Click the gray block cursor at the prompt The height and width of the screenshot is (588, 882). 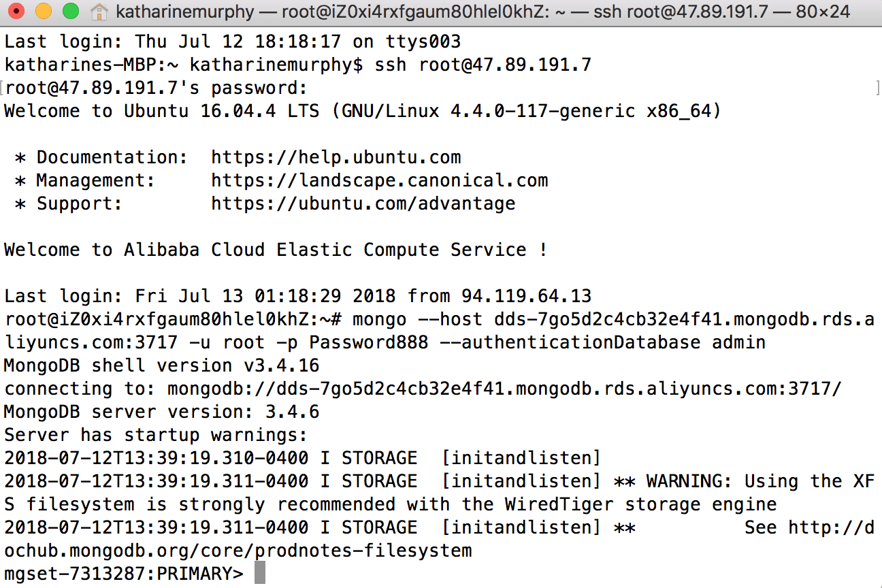[x=259, y=573]
